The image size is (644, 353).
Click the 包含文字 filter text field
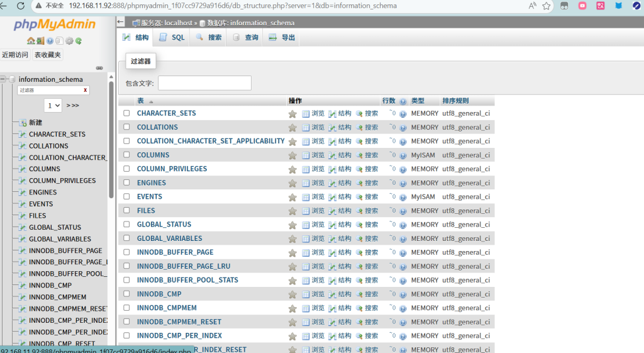tap(204, 83)
